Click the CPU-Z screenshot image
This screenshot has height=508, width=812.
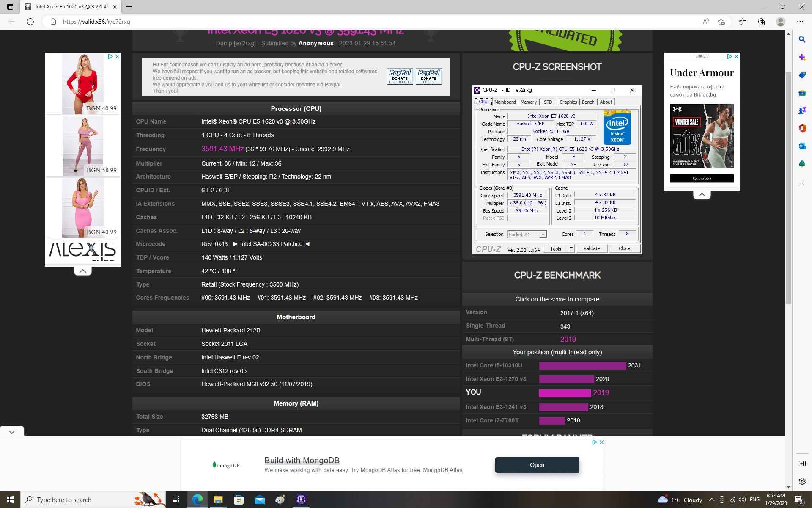(x=557, y=169)
